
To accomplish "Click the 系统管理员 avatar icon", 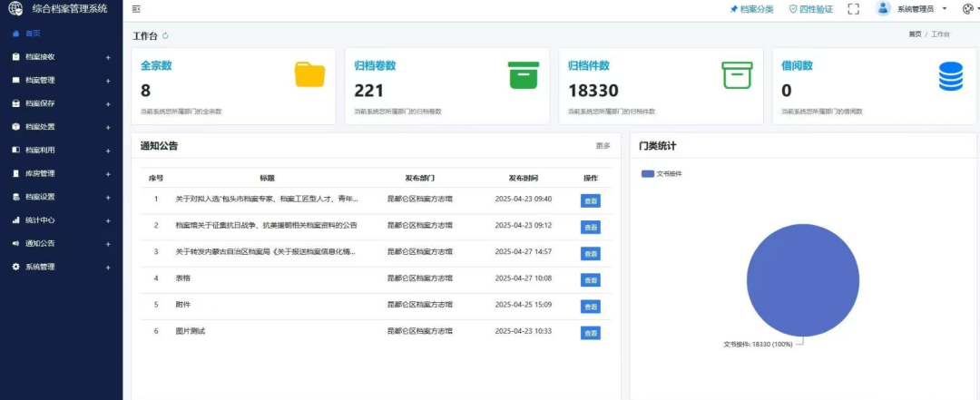I will [883, 9].
